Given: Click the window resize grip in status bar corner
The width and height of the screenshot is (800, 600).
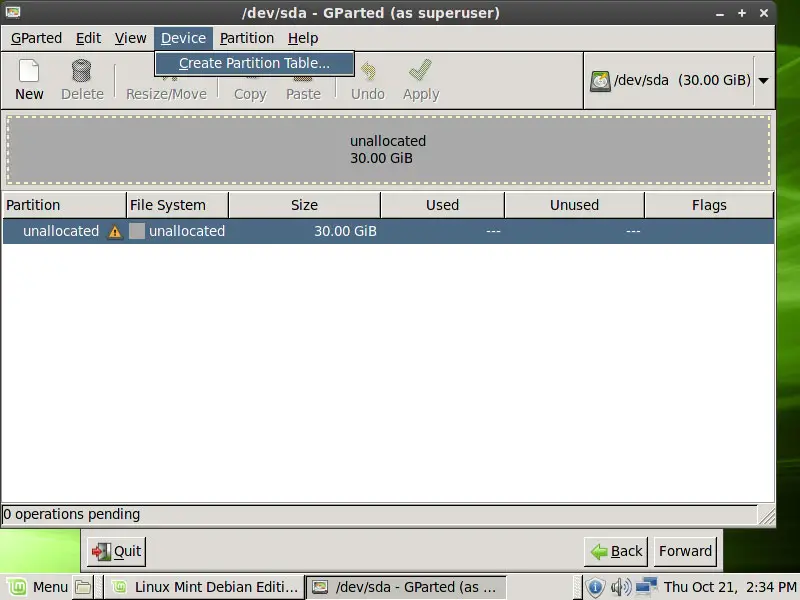Looking at the screenshot, I should 766,515.
